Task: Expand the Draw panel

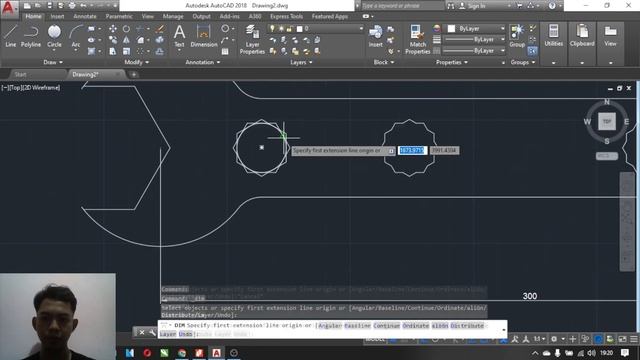Action: (x=53, y=62)
